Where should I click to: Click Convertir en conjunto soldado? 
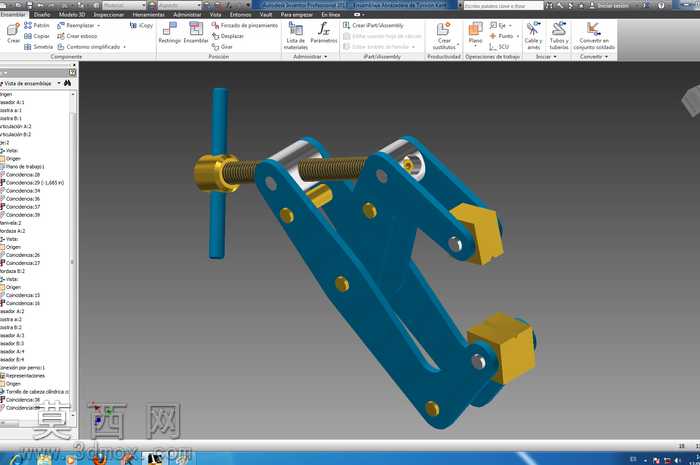tap(594, 35)
